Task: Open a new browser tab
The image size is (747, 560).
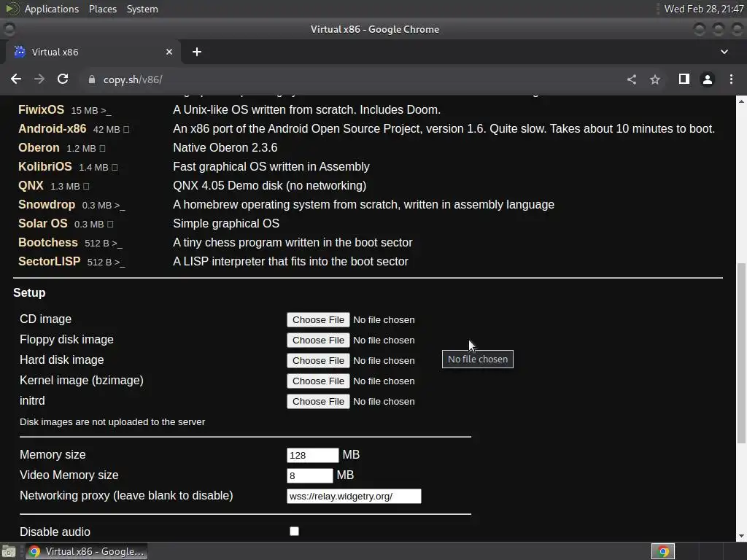Action: click(x=197, y=52)
